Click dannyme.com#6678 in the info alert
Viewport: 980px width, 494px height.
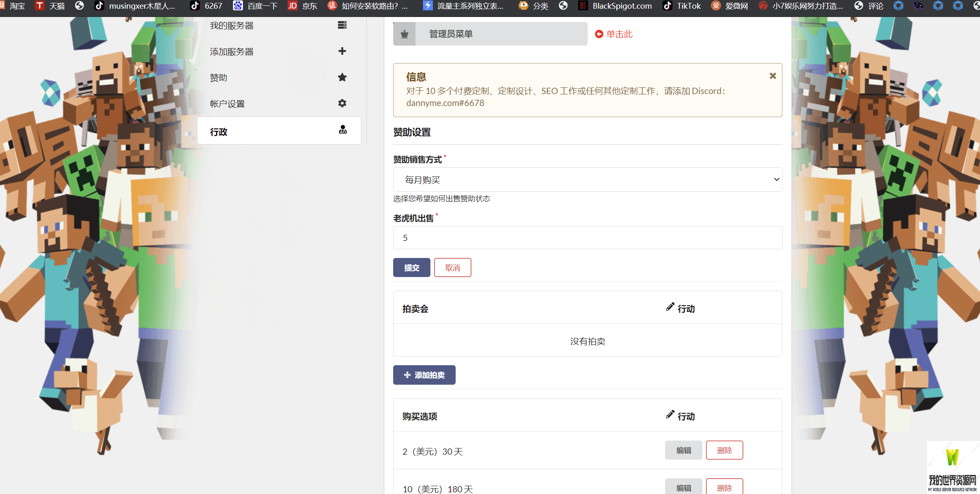pyautogui.click(x=445, y=103)
